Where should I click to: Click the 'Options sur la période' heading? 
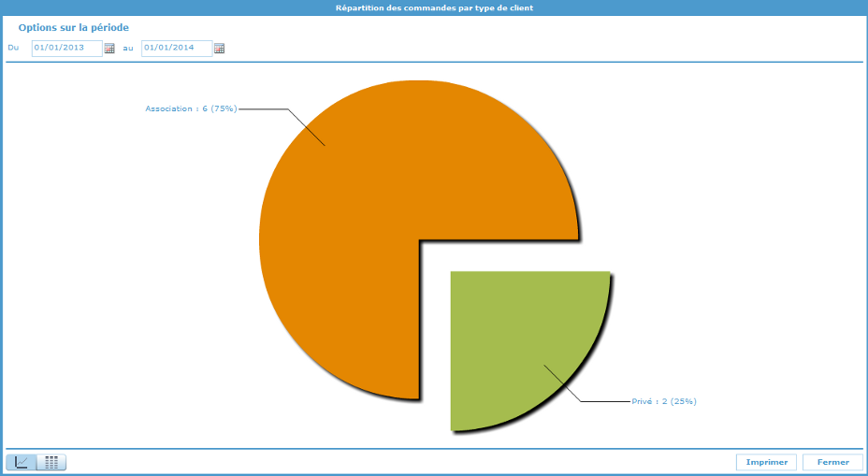click(74, 28)
